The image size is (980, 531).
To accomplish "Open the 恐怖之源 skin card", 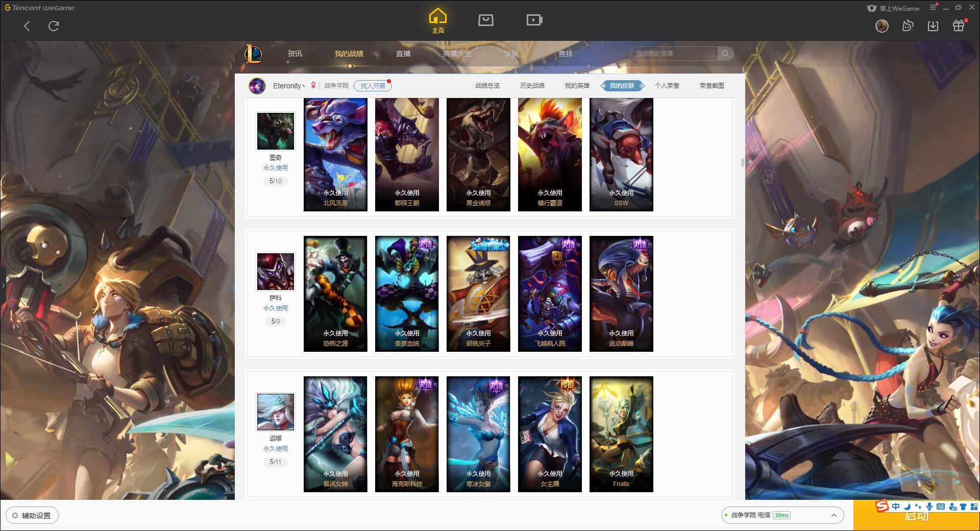I will pyautogui.click(x=335, y=294).
